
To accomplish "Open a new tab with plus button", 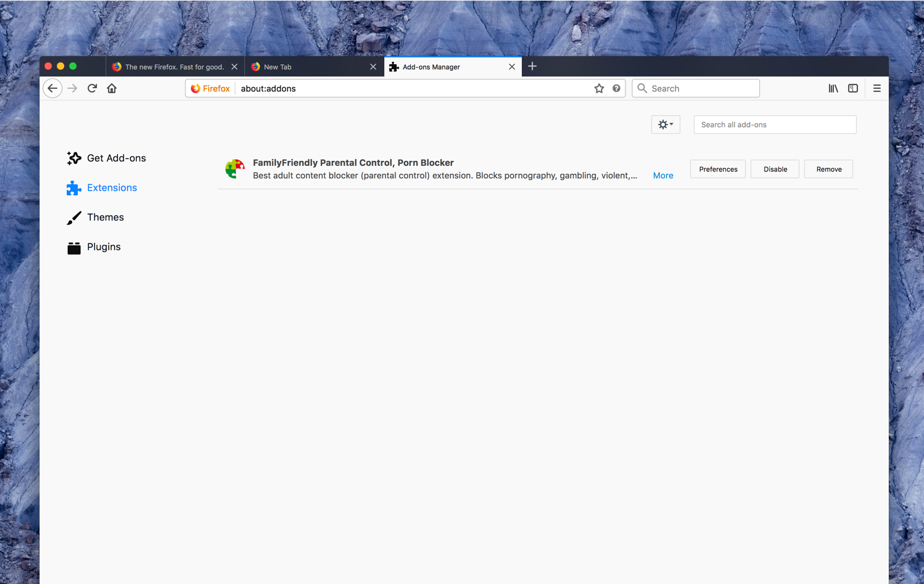I will pos(532,66).
